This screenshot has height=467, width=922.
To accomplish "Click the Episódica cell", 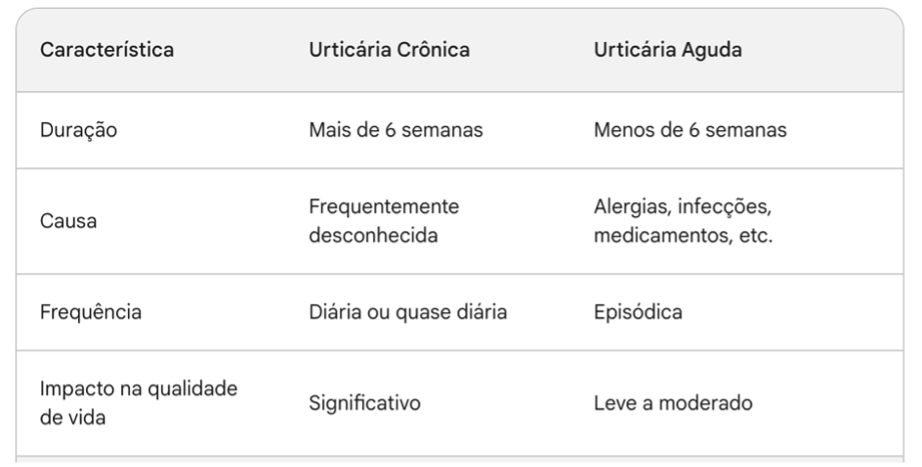I will (638, 311).
